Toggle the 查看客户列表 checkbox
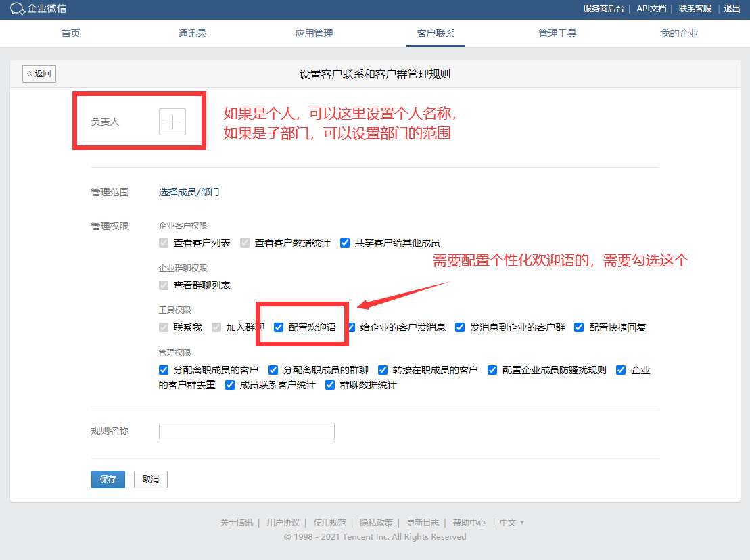This screenshot has width=750, height=560. click(x=164, y=243)
